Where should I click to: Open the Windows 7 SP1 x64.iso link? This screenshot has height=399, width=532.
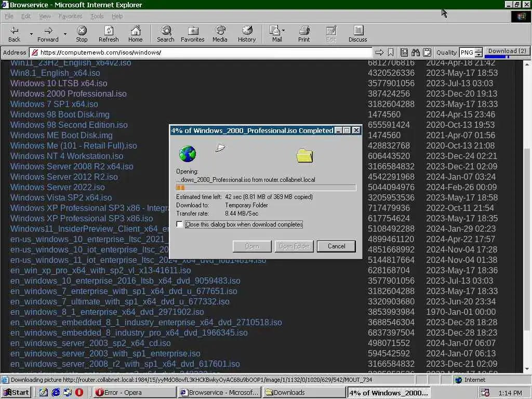[54, 104]
